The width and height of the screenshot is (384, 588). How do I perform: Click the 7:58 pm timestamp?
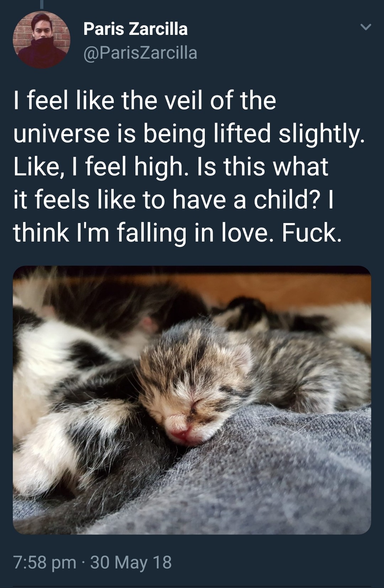click(45, 562)
